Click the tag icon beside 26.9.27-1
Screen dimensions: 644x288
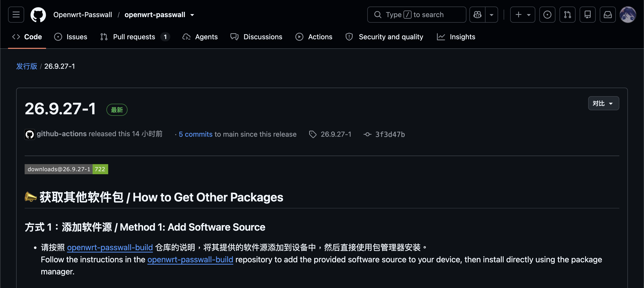(x=313, y=134)
